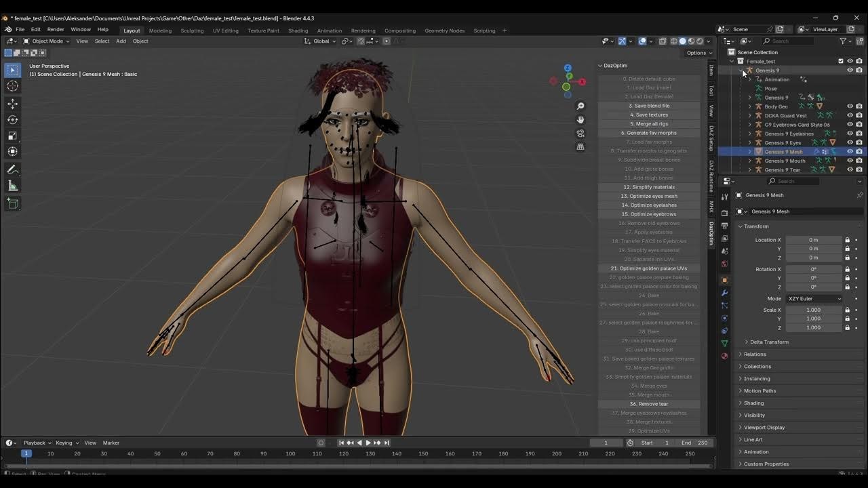
Task: Switch to the Sculpting workspace tab
Action: coord(192,30)
